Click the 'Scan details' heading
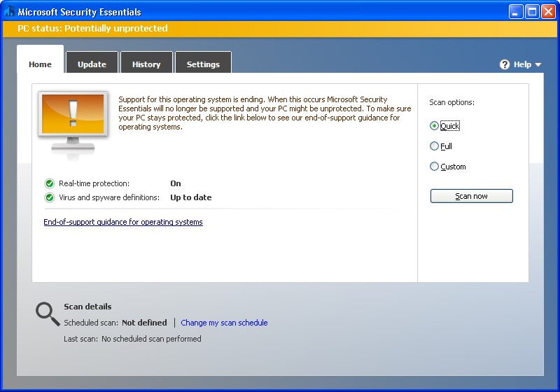560x392 pixels. click(x=87, y=307)
